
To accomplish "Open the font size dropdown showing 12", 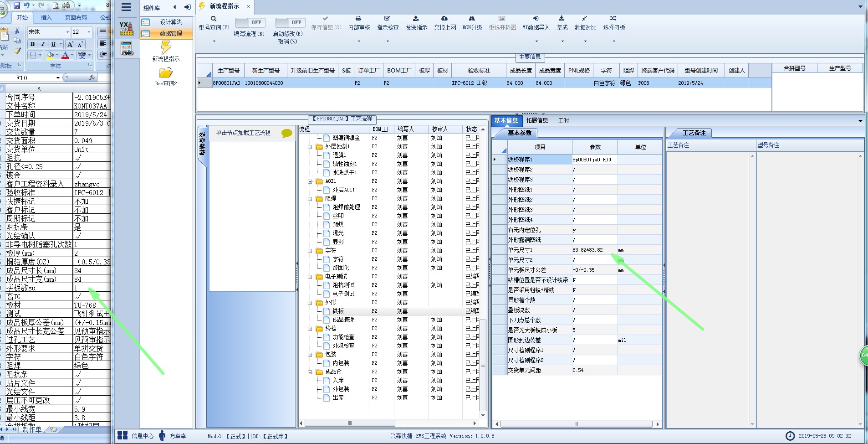I will pos(89,32).
